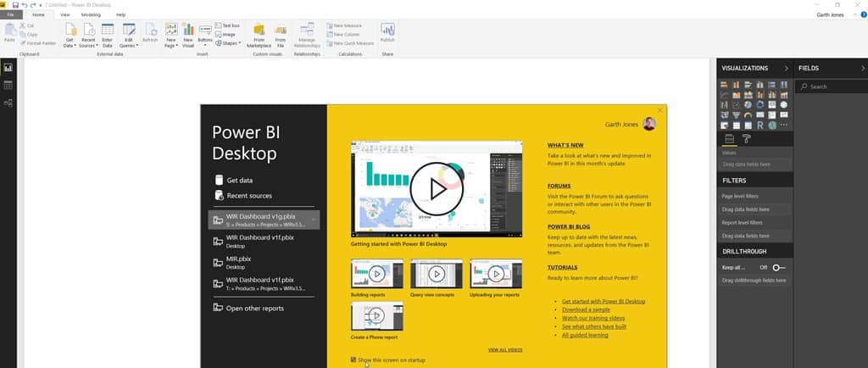Open the Quick Access Toolbar customize arrow
Viewport: 868px width, 368px height.
[41, 5]
